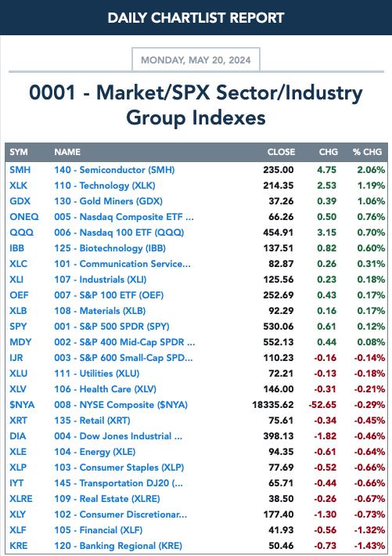Select the ONEQ symbol link
Viewport: 392px width, 556px height.
pyautogui.click(x=24, y=217)
